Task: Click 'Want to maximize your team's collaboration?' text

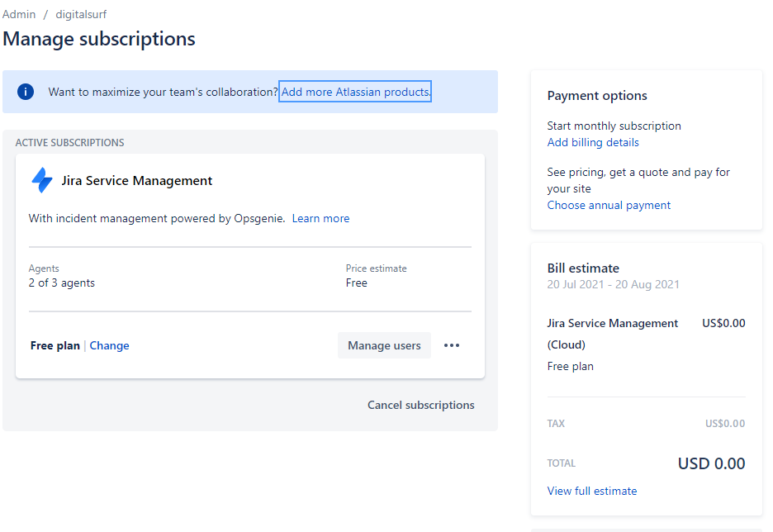Action: pyautogui.click(x=164, y=92)
